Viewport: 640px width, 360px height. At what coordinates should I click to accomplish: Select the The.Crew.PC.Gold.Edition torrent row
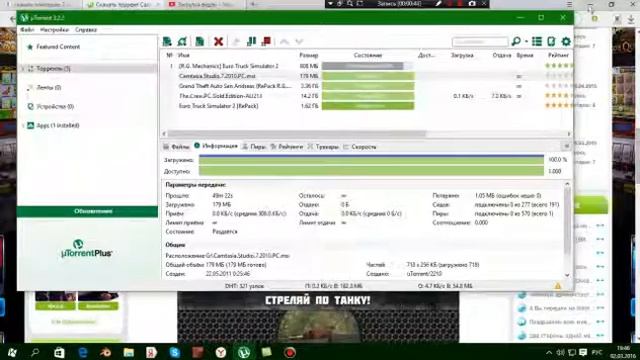coord(367,96)
